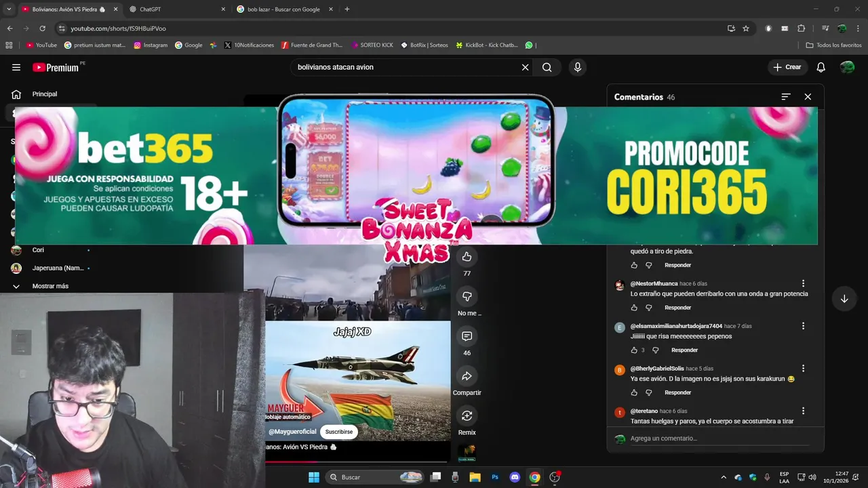Reload the page
Screen dimensions: 868x488
tap(42, 28)
